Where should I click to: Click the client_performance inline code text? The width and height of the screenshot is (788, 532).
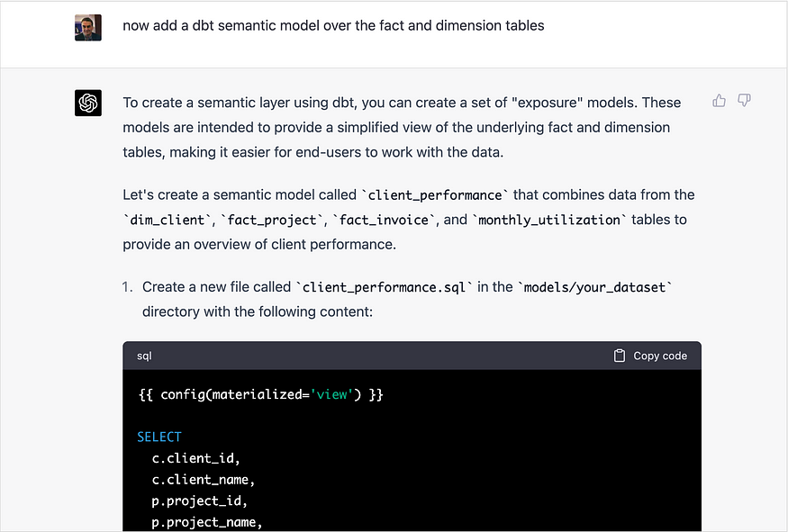pyautogui.click(x=435, y=195)
